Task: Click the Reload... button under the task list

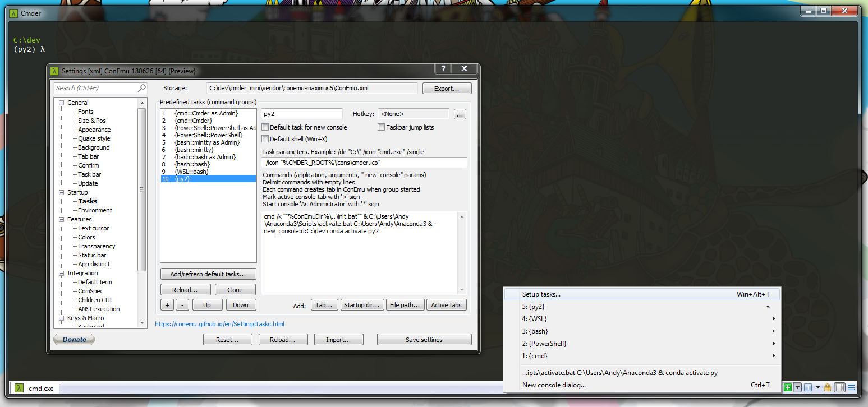Action: pyautogui.click(x=185, y=290)
